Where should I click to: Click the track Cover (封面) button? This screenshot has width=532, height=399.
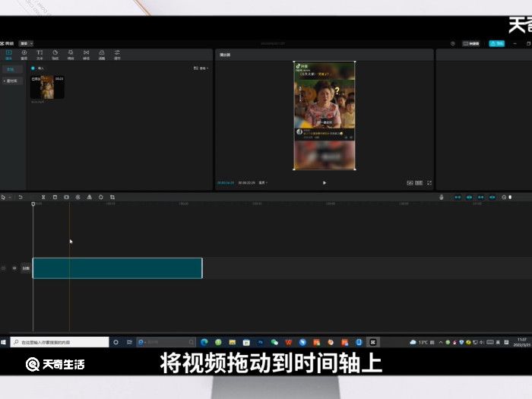click(x=26, y=268)
